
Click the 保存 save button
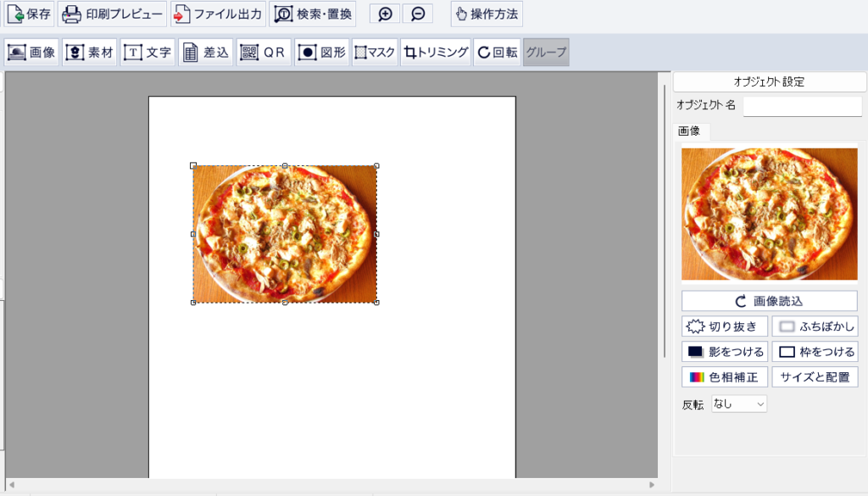[30, 14]
